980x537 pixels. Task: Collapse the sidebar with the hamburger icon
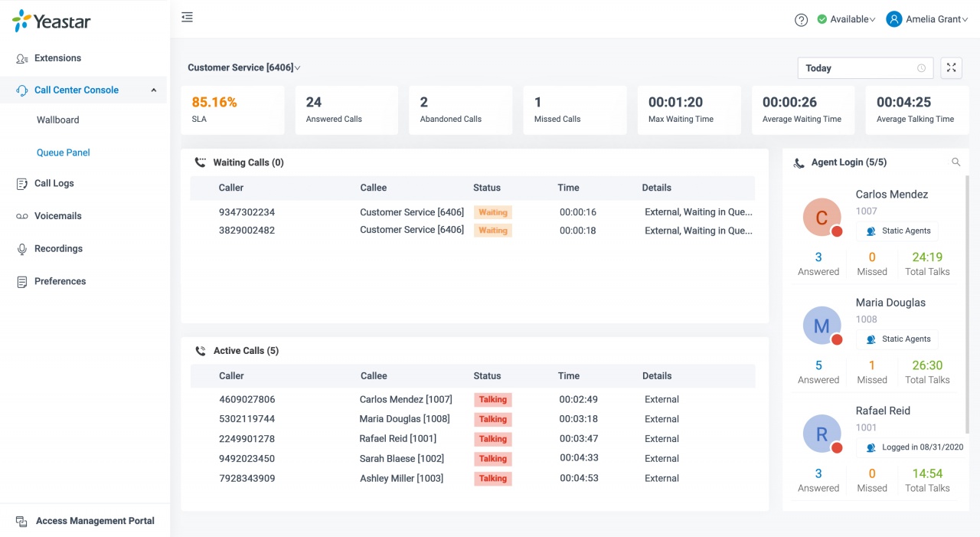point(187,18)
